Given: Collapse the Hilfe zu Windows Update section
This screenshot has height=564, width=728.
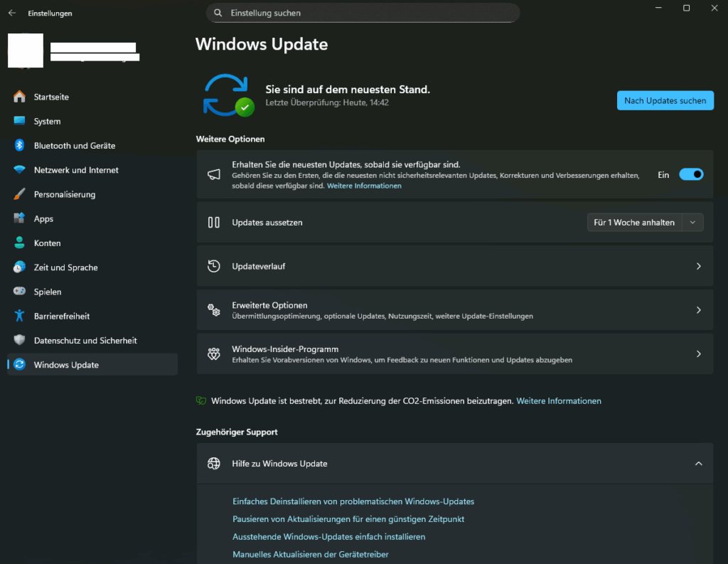Looking at the screenshot, I should 698,464.
